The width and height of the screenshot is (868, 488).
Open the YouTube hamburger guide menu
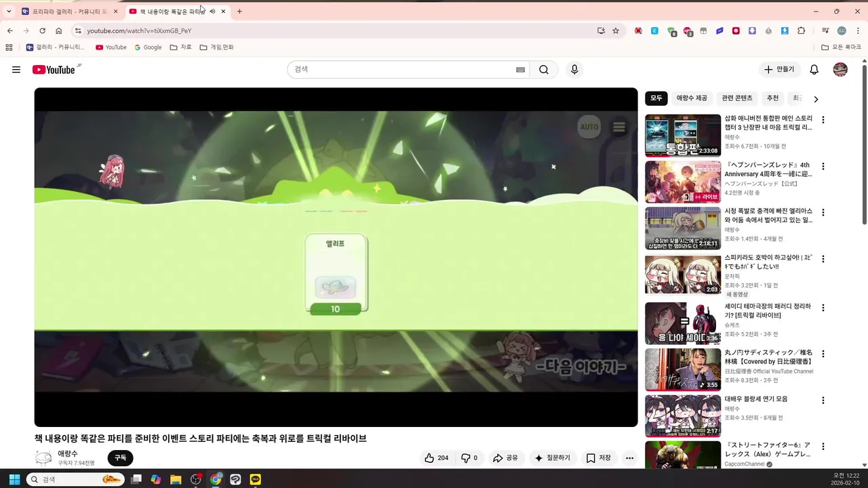coord(16,70)
